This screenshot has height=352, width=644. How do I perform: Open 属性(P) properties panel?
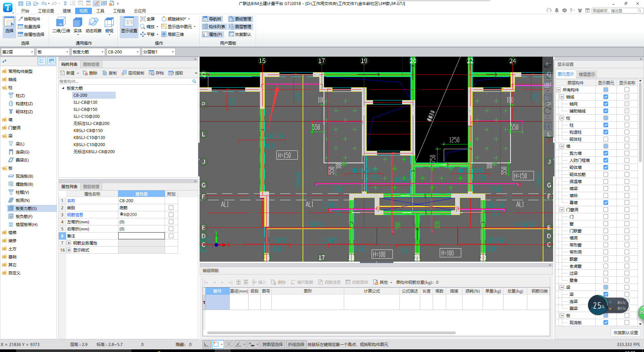(213, 34)
